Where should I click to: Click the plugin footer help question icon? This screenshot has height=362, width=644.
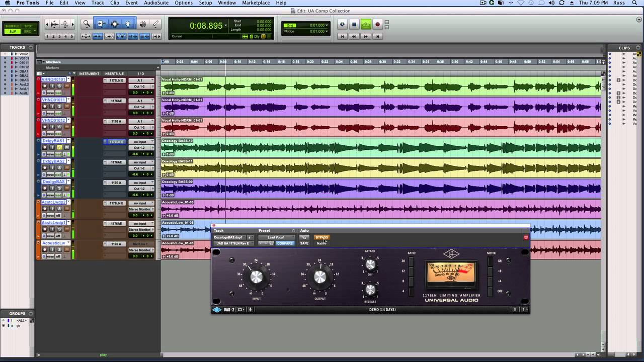click(524, 310)
